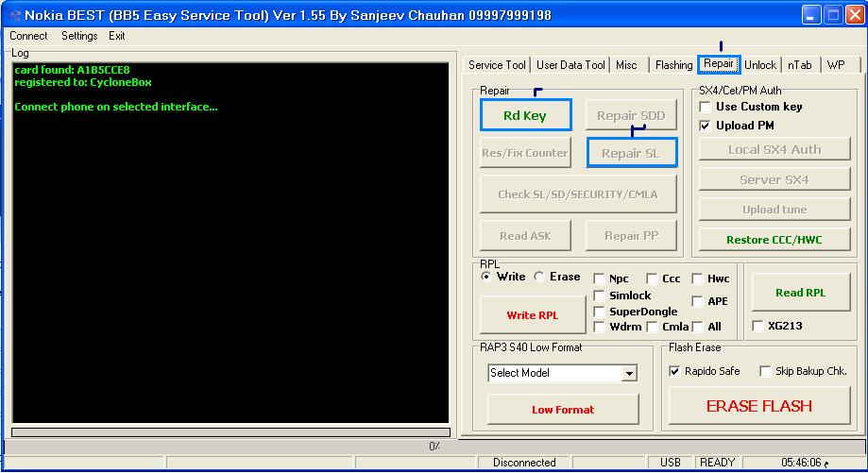Click the ERASE FLASH button
The width and height of the screenshot is (868, 473).
(759, 406)
